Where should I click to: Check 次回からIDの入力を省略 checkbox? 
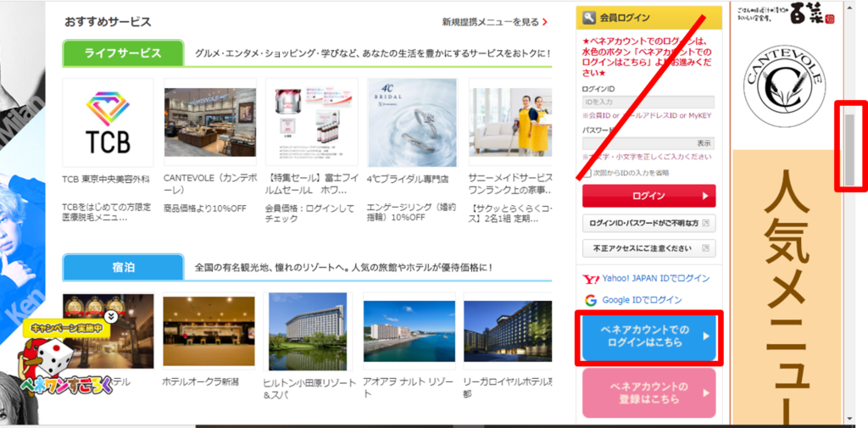pos(587,173)
